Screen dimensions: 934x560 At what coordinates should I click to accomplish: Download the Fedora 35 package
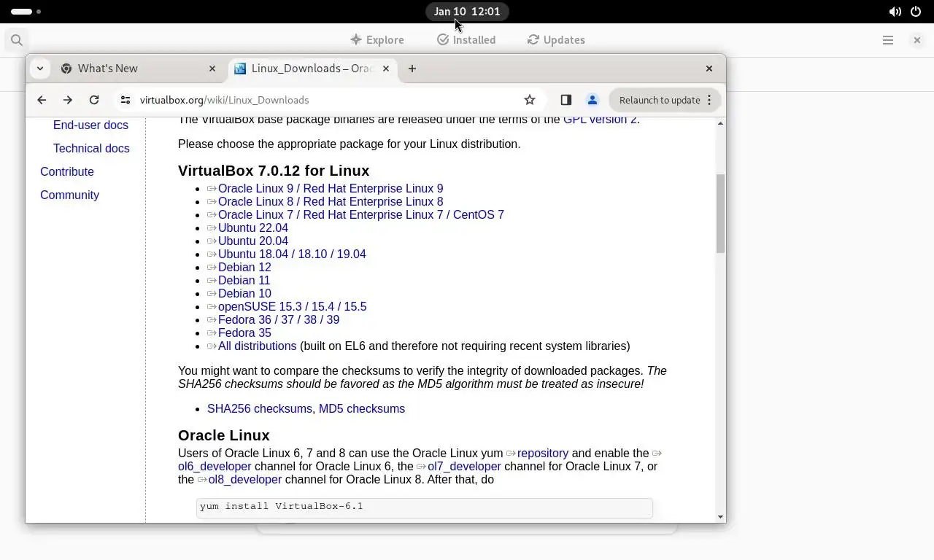pos(244,332)
